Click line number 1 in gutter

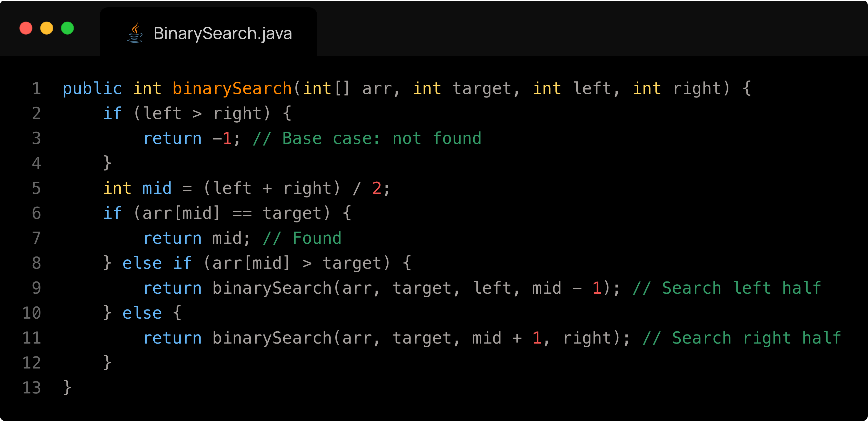point(36,88)
